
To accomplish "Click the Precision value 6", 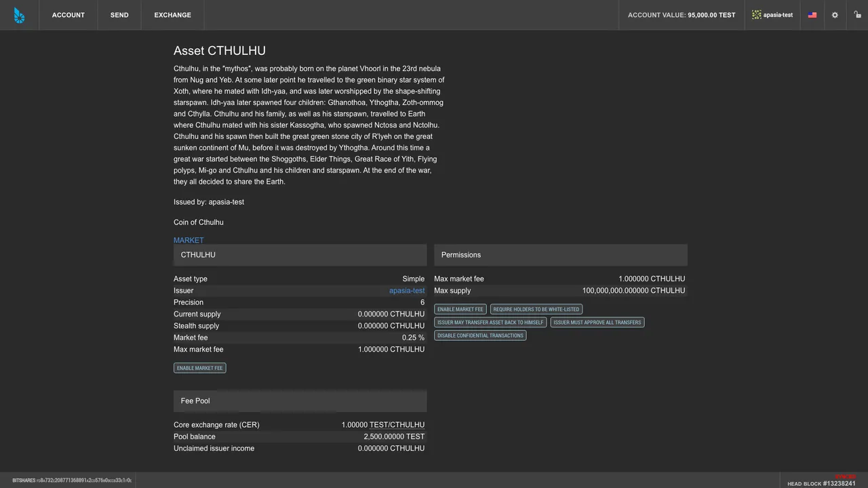I will [422, 302].
